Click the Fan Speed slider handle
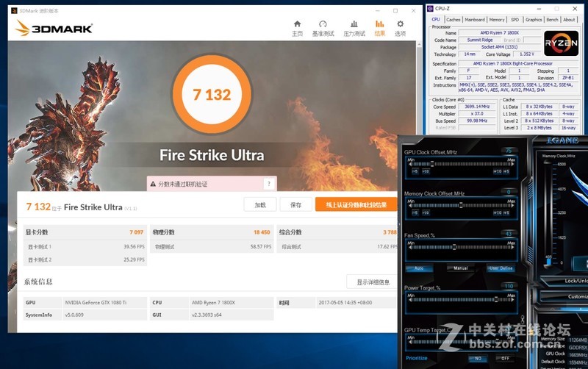Viewport: 588px width, 369px height. tap(454, 247)
